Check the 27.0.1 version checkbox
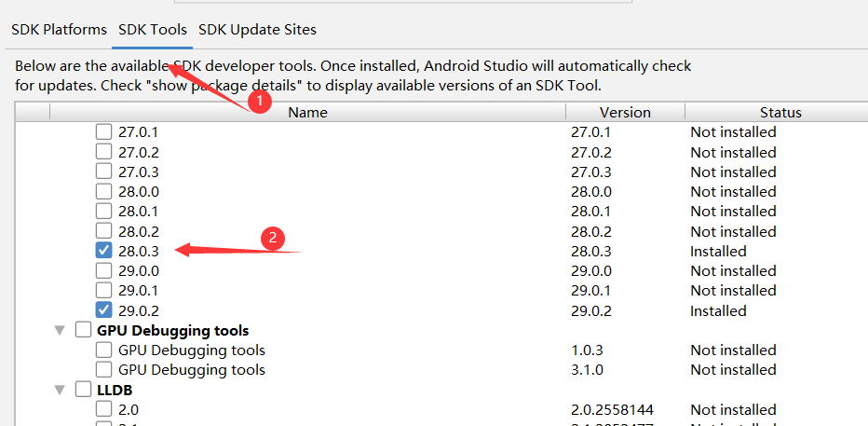This screenshot has width=868, height=426. [x=103, y=131]
